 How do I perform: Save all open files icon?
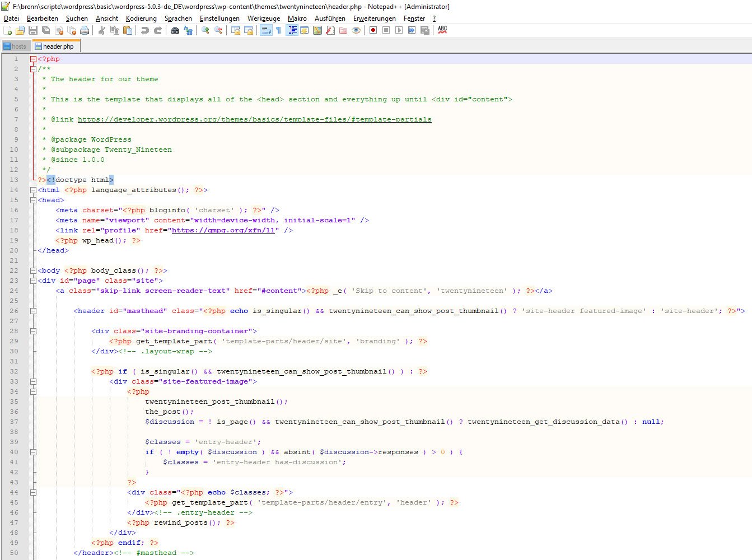[x=45, y=30]
